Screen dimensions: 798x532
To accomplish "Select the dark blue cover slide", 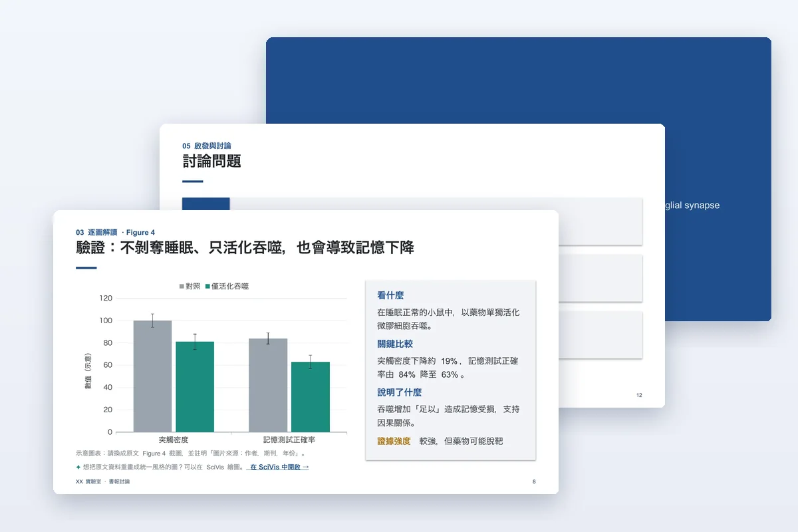I will tap(519, 80).
